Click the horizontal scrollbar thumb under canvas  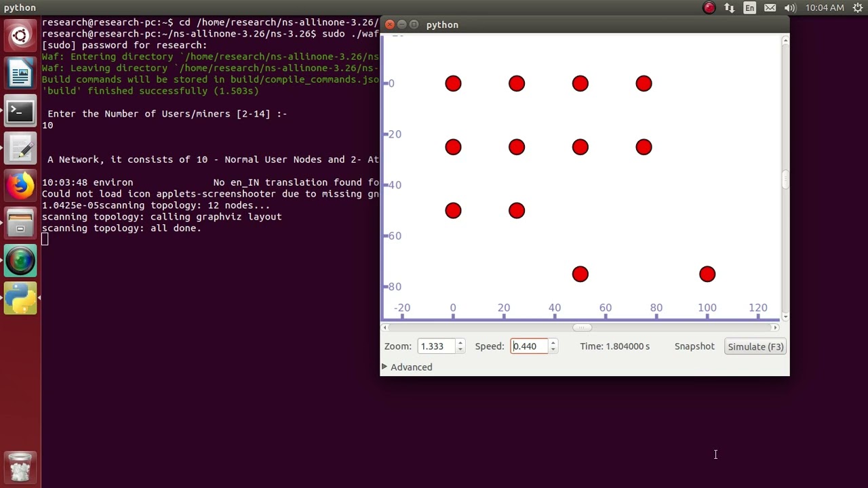[x=582, y=327]
